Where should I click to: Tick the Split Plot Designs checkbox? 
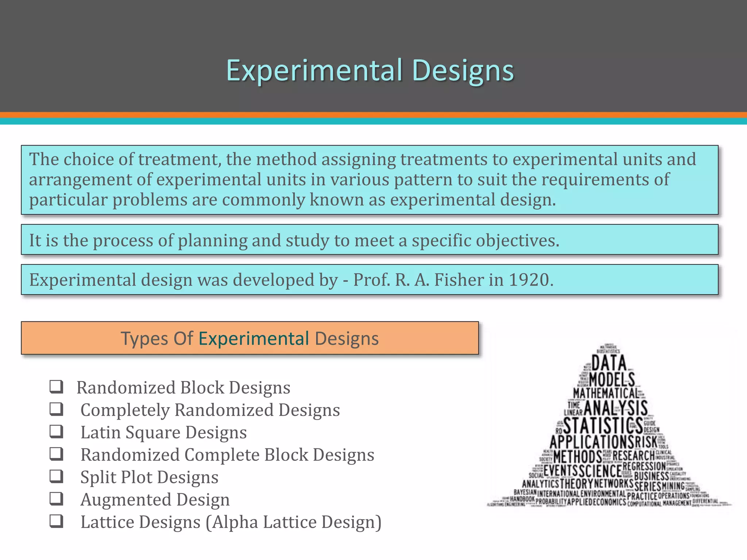[57, 476]
